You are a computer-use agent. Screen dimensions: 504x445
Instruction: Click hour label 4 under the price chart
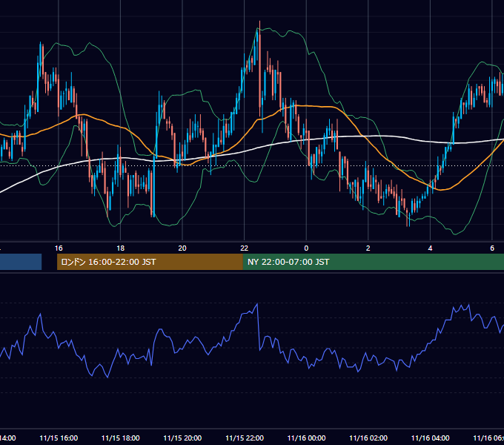[430, 248]
